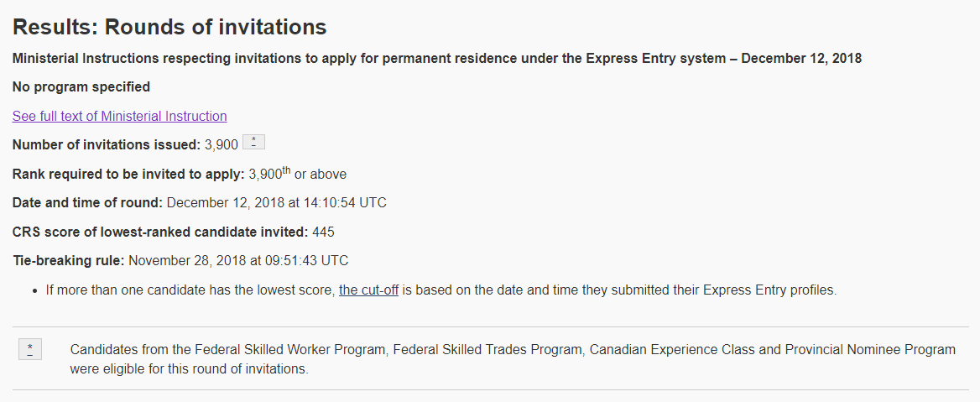Click the 'No program specified' text
980x402 pixels.
(81, 86)
